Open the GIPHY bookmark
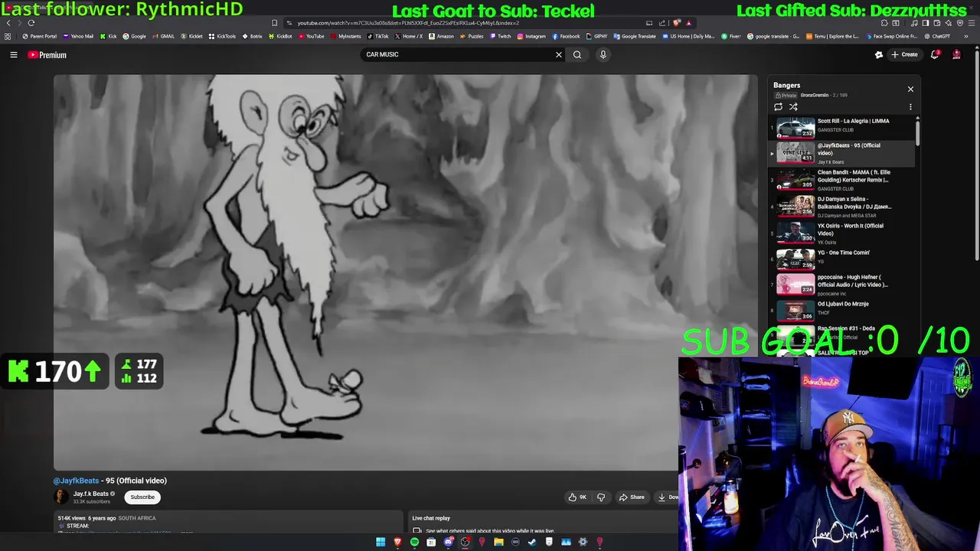 tap(597, 36)
